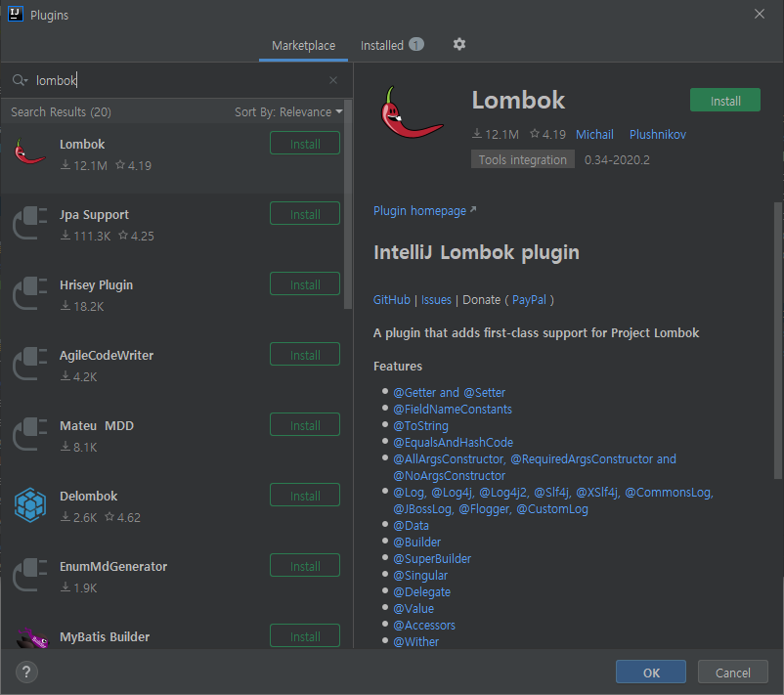Click the Jpa Support plugin icon

(30, 223)
